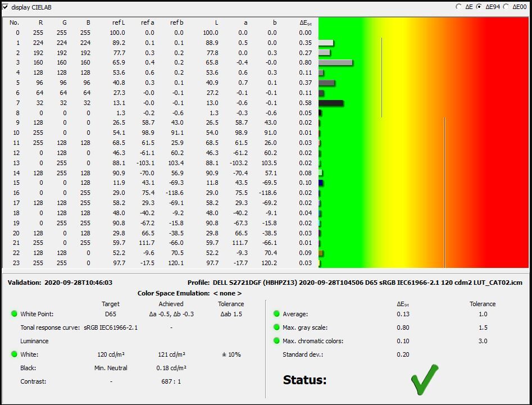This screenshot has height=405, width=532.
Task: Click the D65 white point target
Action: pyautogui.click(x=111, y=314)
